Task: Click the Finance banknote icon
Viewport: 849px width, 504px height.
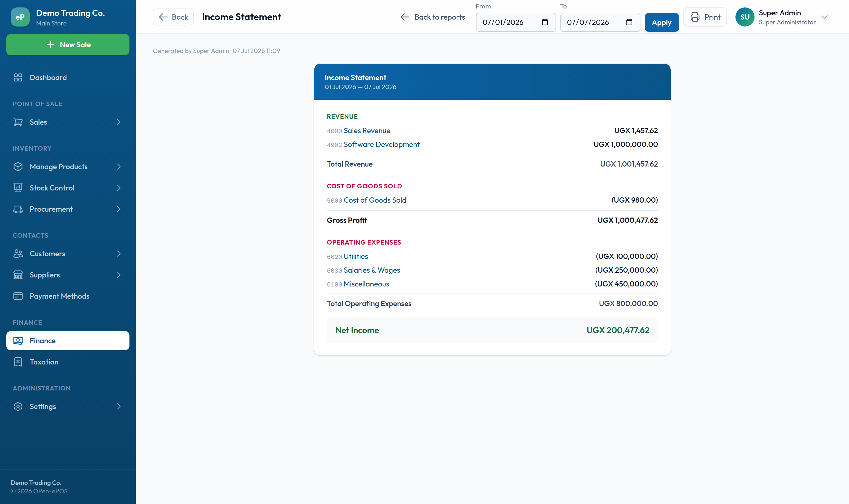Action: [18, 341]
